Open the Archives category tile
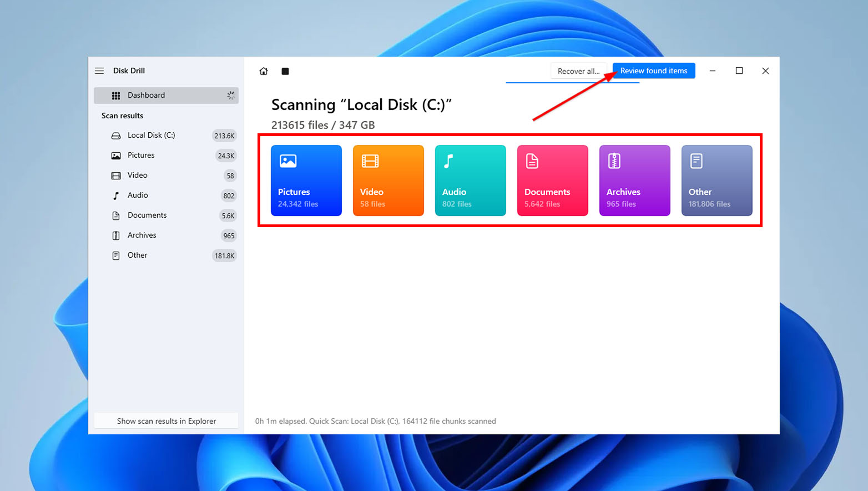 (634, 181)
